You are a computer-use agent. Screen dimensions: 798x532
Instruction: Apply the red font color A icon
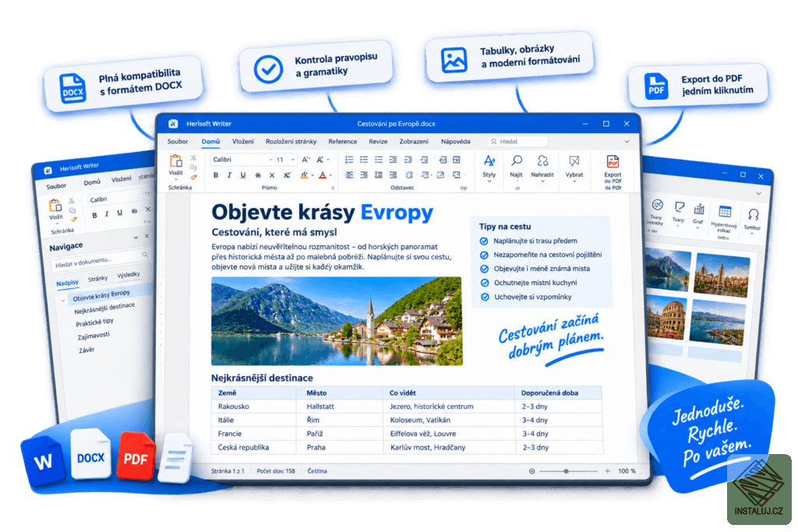click(x=322, y=175)
